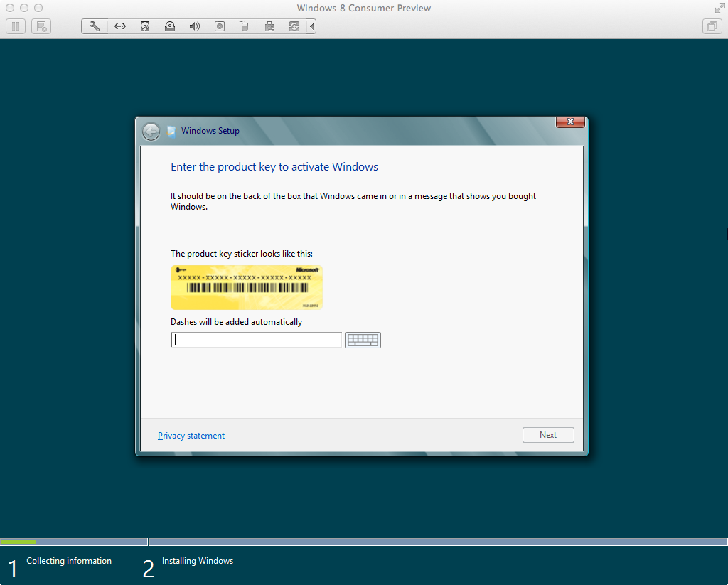Click the camera toolbar icon
This screenshot has width=728, height=585.
pos(219,26)
